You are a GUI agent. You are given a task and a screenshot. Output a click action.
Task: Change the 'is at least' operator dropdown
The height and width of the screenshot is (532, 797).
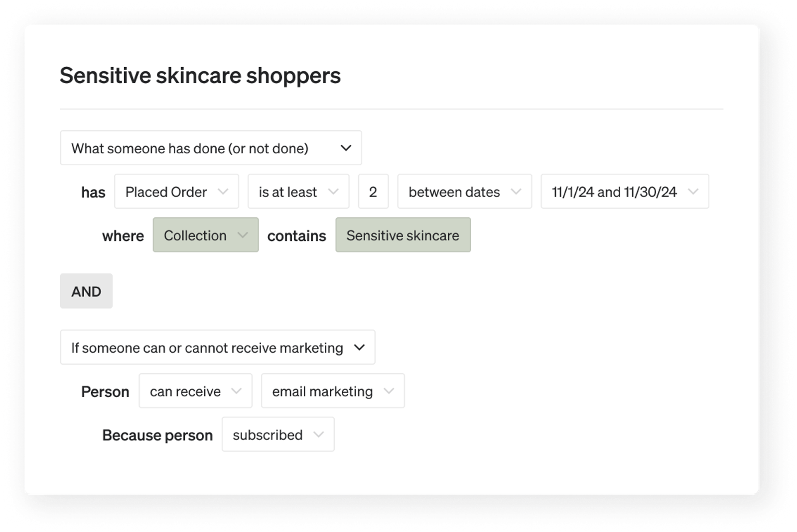tap(298, 191)
